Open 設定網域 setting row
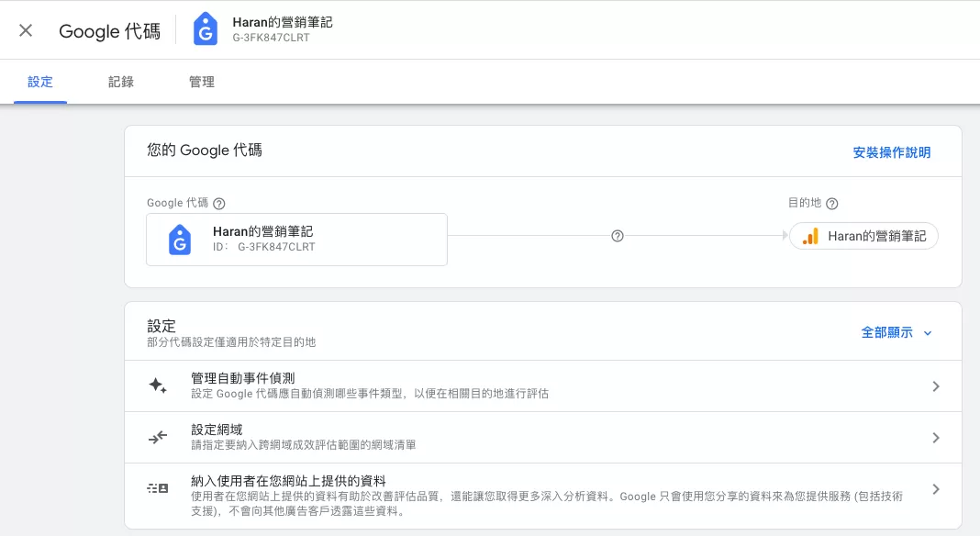 [x=542, y=437]
